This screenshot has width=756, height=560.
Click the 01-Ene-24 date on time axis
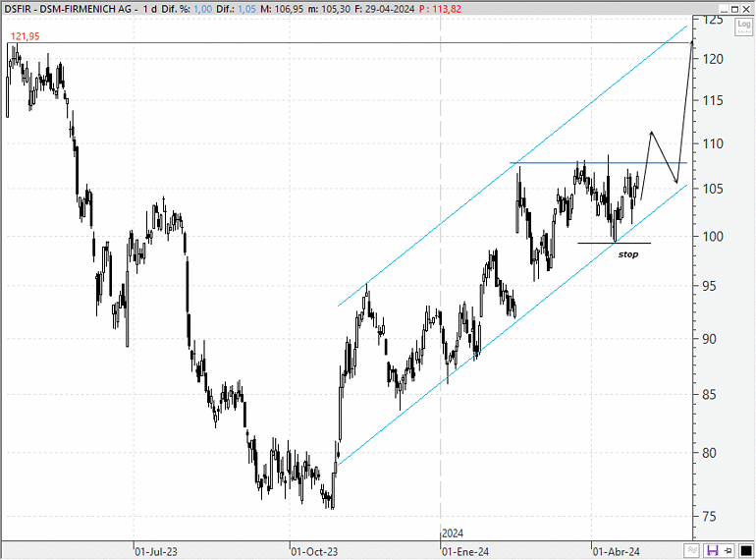465,551
